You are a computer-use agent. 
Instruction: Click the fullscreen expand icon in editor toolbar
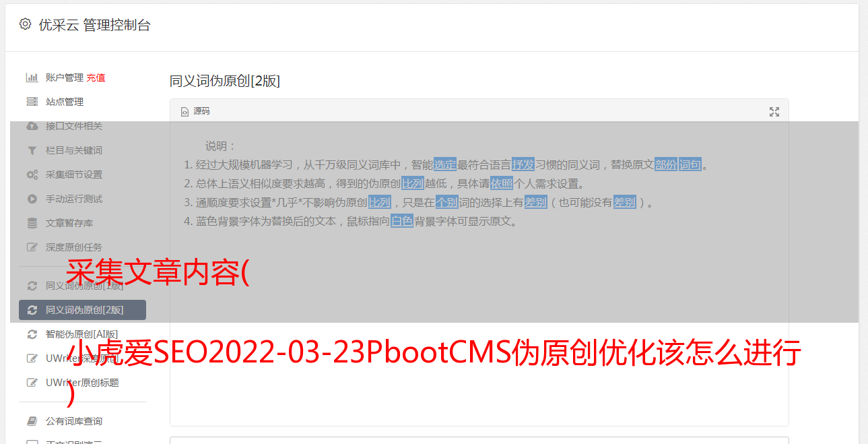774,112
